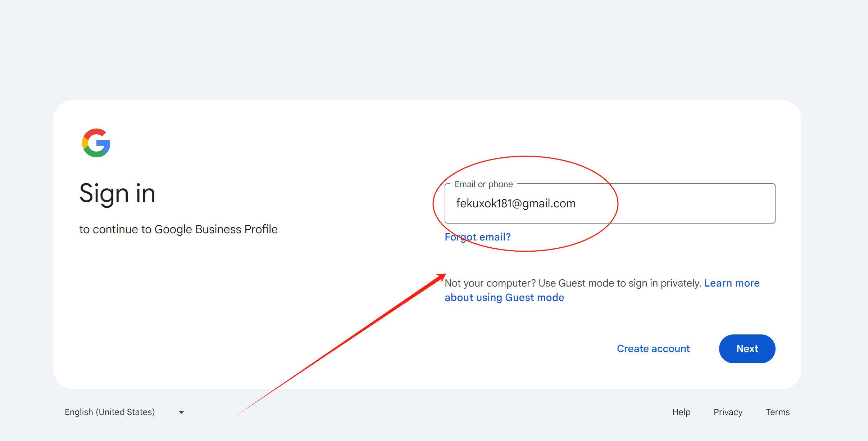Click the red oval annotation outline

coord(525,157)
